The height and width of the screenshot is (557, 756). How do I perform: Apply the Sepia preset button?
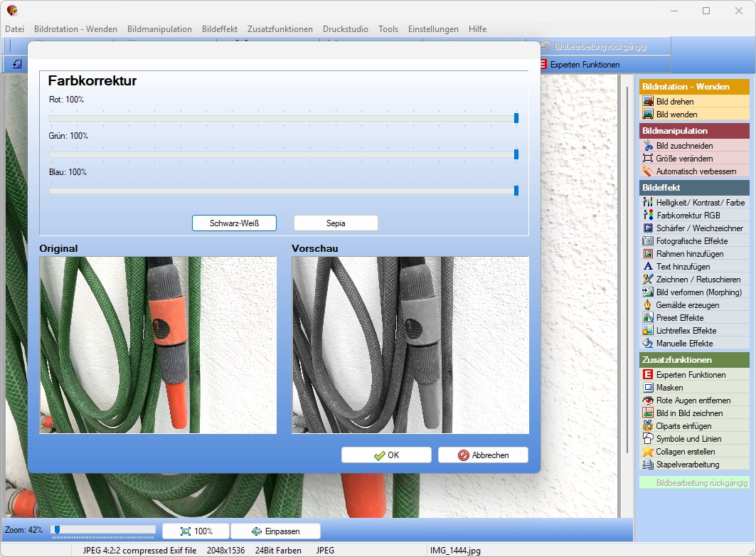pos(336,223)
